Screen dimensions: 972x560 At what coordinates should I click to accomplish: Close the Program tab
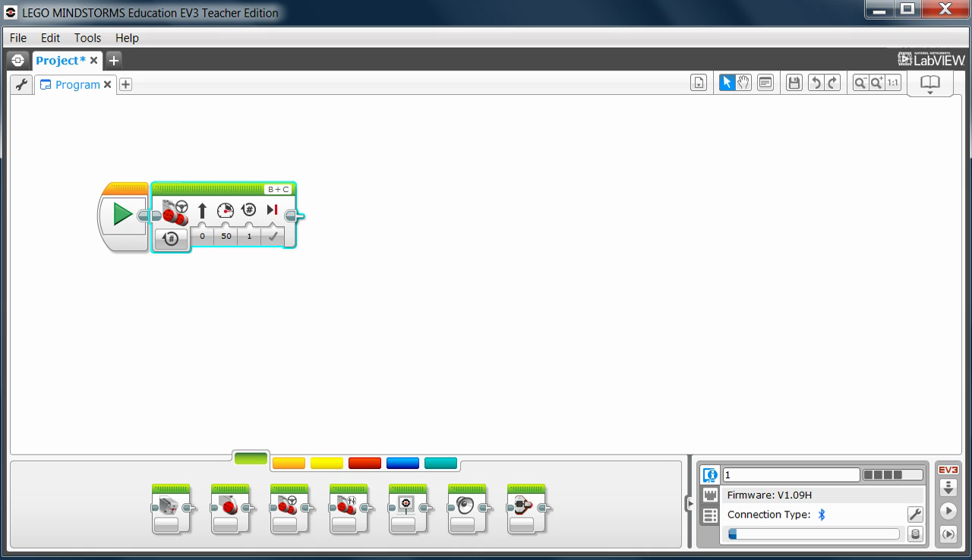[108, 85]
